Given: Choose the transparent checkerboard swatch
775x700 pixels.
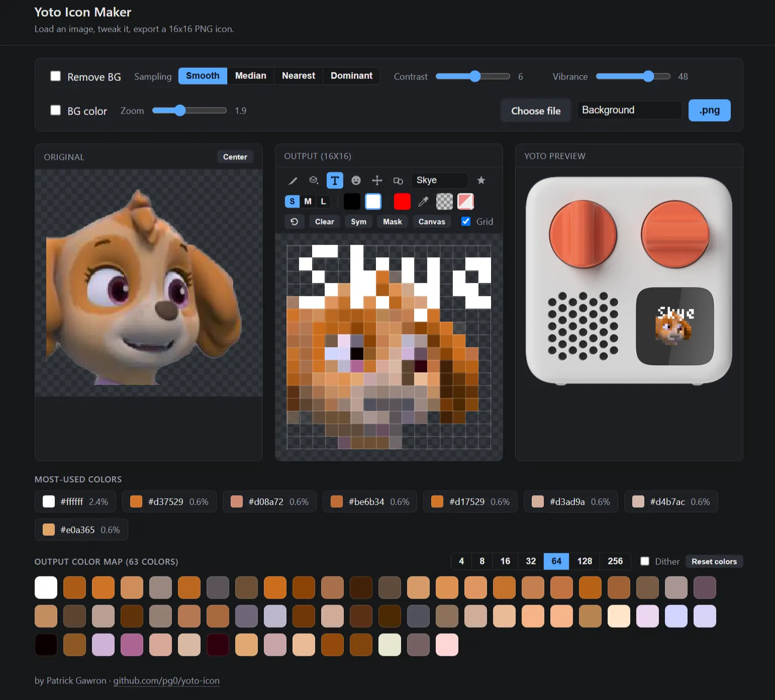Looking at the screenshot, I should (444, 202).
